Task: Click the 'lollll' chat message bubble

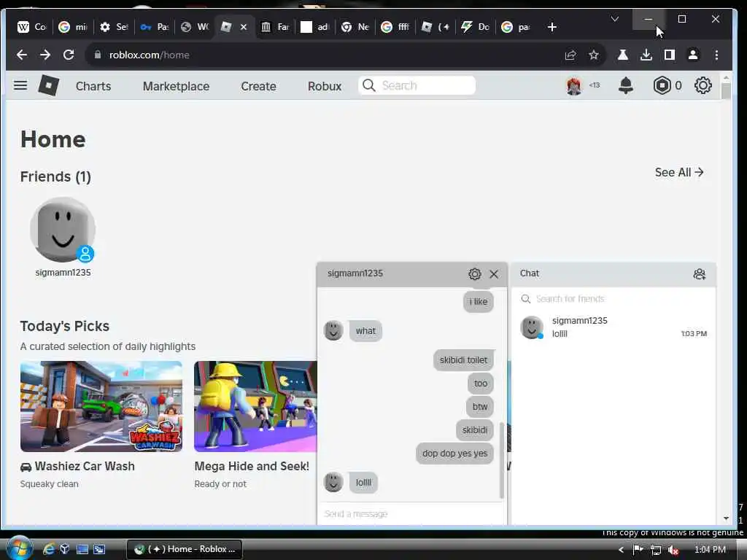Action: (x=363, y=483)
